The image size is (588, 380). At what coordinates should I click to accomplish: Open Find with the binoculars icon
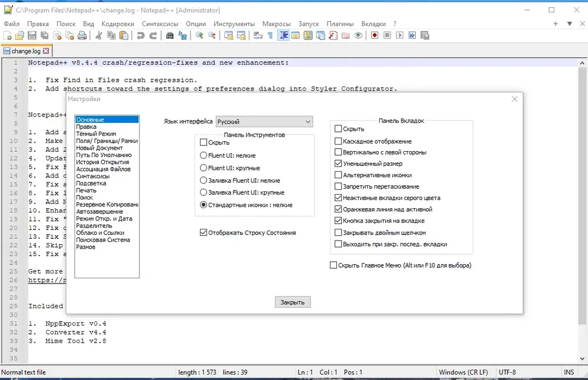click(170, 36)
